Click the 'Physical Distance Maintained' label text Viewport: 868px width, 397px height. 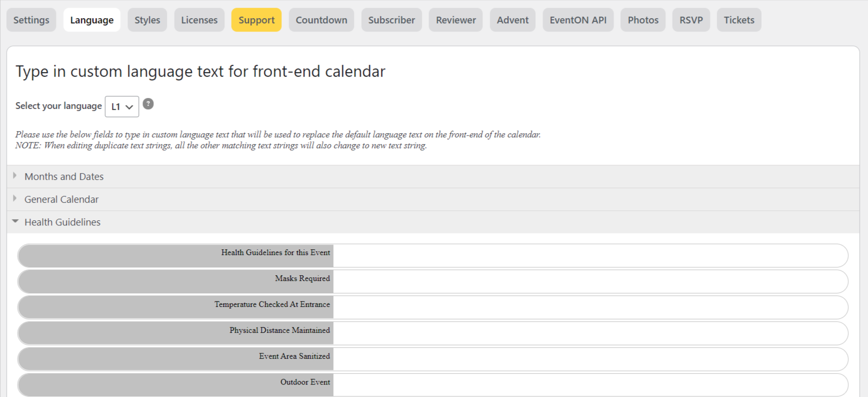(279, 330)
